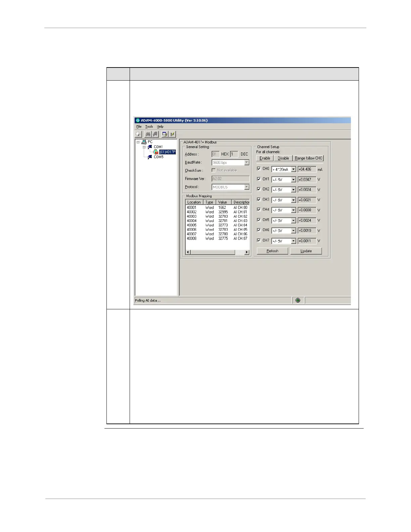
Task: Disable the CH4 channel checkbox
Action: [259, 209]
